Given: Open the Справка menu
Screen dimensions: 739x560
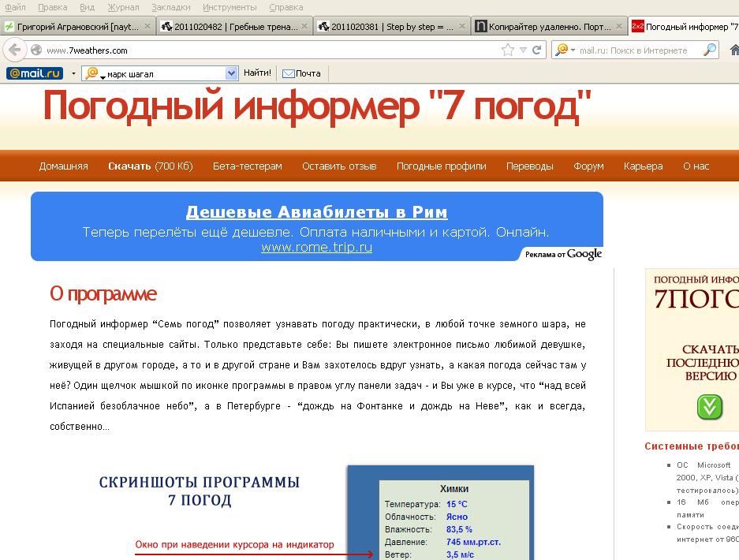Looking at the screenshot, I should point(286,7).
